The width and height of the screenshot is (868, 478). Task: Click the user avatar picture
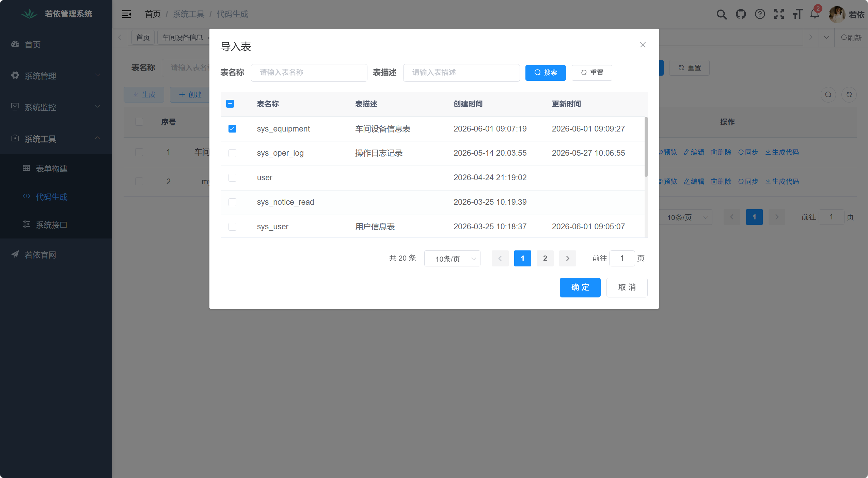pos(837,14)
